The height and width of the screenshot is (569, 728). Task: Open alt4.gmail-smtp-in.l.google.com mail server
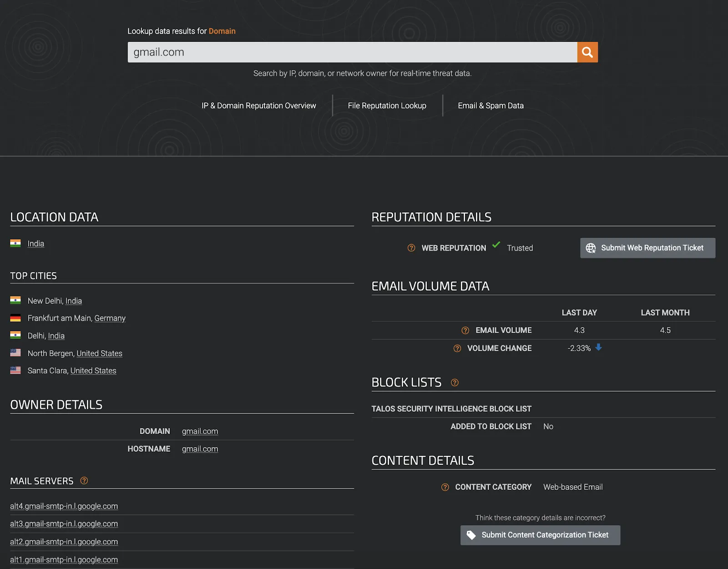click(x=64, y=506)
